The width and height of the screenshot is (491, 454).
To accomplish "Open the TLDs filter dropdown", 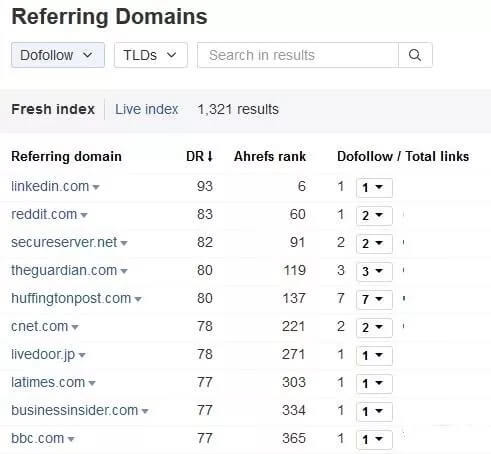I will coord(151,55).
